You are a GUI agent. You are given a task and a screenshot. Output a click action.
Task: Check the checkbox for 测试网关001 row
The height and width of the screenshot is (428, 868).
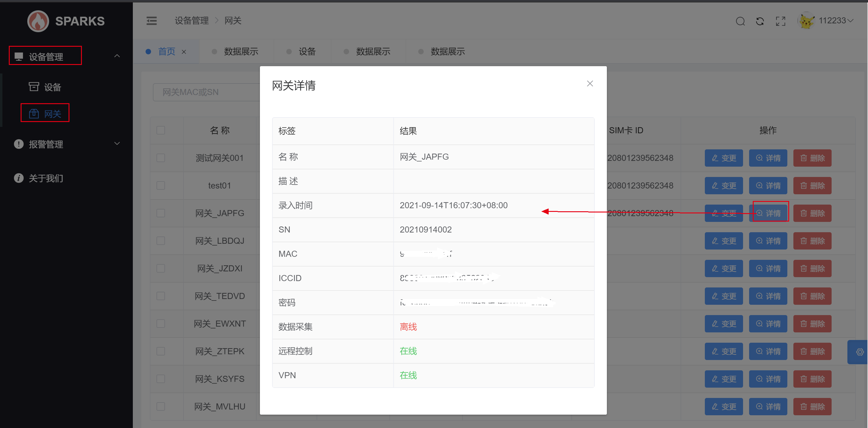(x=161, y=158)
